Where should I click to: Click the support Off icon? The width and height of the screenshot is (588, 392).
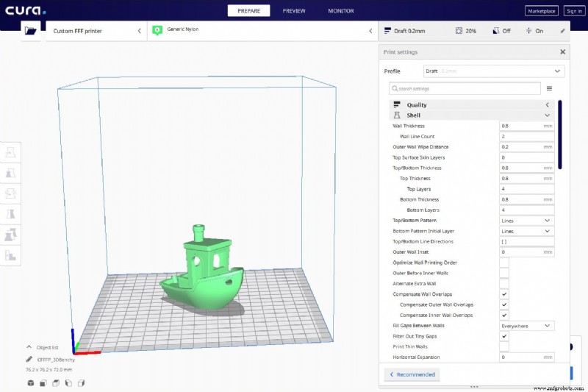point(495,31)
